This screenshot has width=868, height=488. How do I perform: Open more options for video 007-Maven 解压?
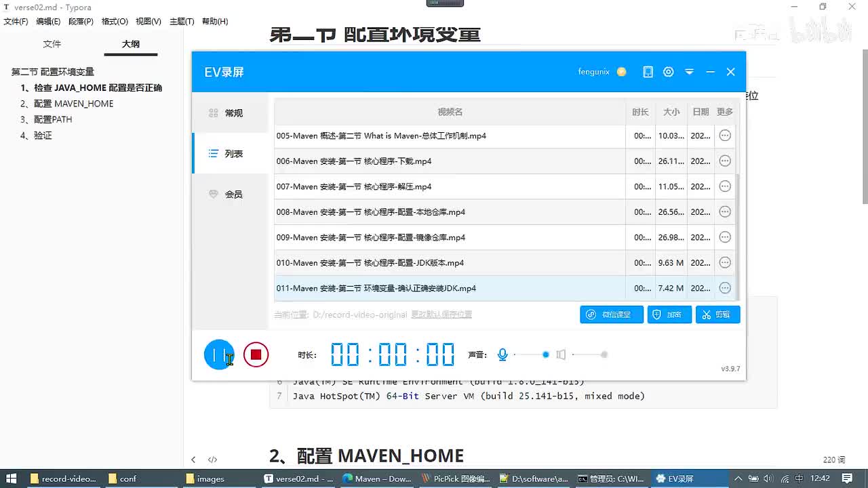click(x=725, y=186)
